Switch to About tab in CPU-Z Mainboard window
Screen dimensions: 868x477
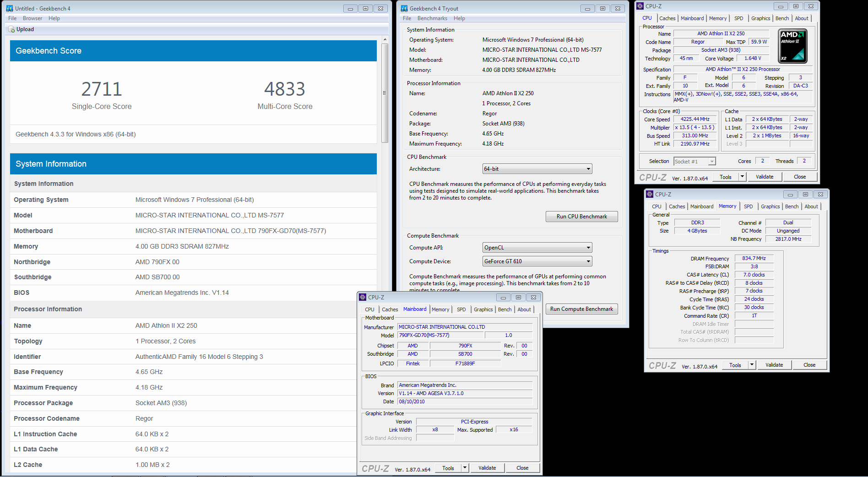tap(524, 309)
